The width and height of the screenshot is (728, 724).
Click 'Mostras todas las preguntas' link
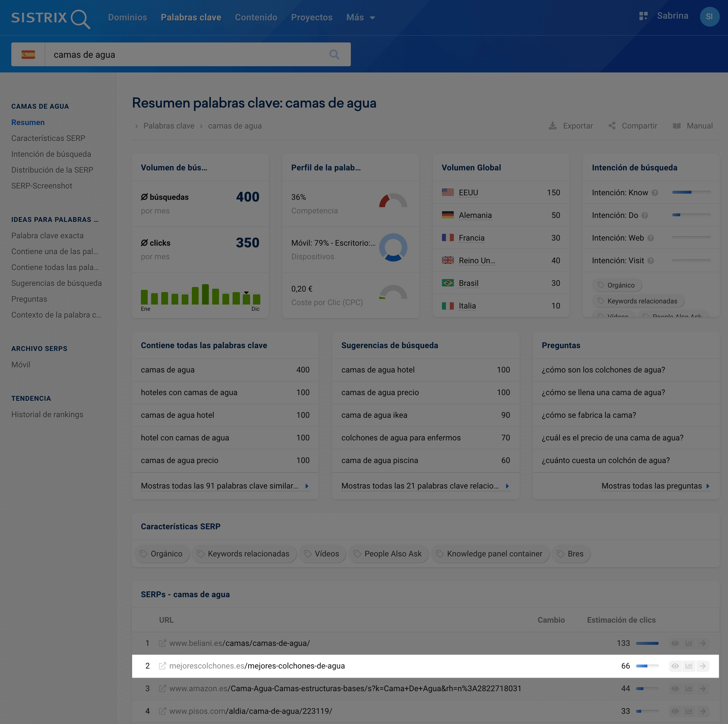pos(655,486)
